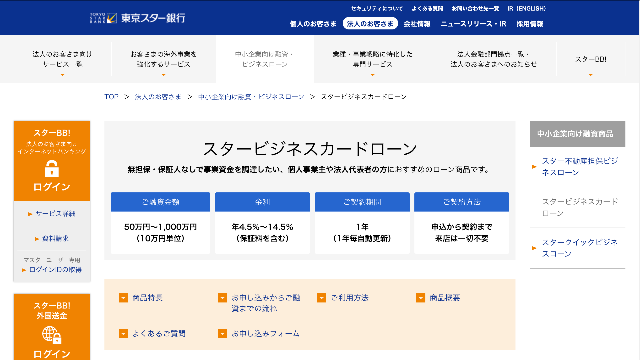
Task: Click the orange arrow icon next to よくあるご質問
Action: click(123, 333)
